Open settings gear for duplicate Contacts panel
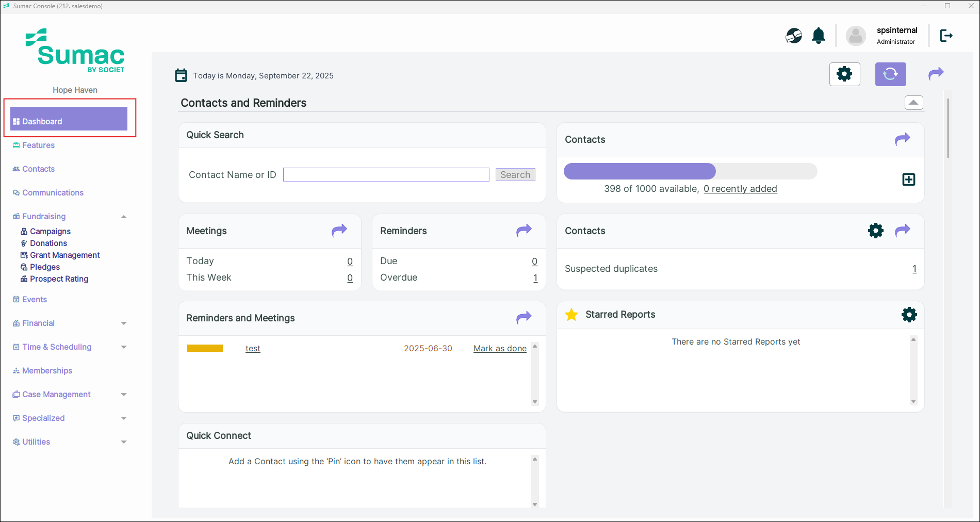The image size is (980, 522). [x=875, y=231]
